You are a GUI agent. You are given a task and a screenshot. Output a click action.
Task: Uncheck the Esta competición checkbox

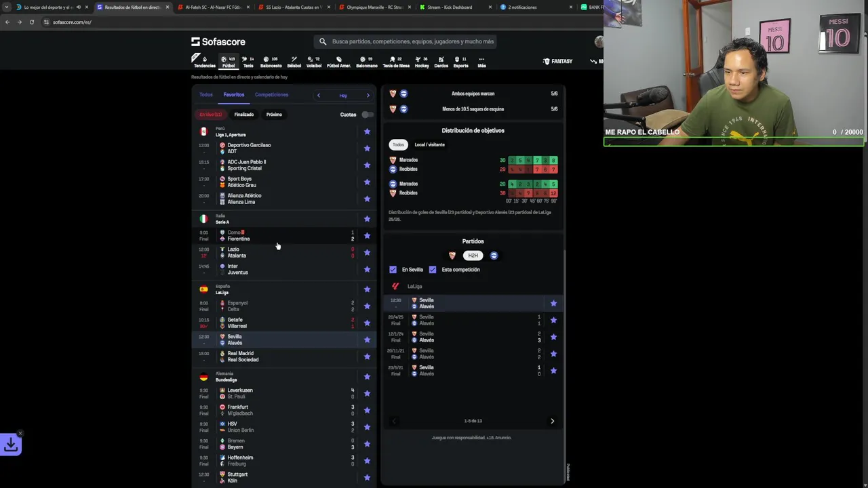(x=433, y=270)
